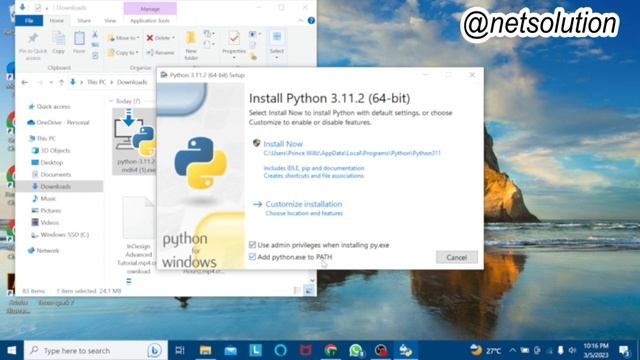Open the volume icon in tray

click(x=572, y=350)
